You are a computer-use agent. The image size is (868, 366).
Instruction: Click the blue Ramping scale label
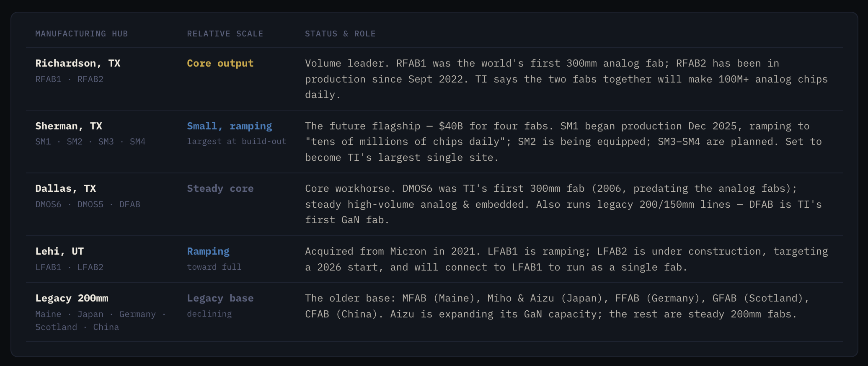click(x=208, y=251)
